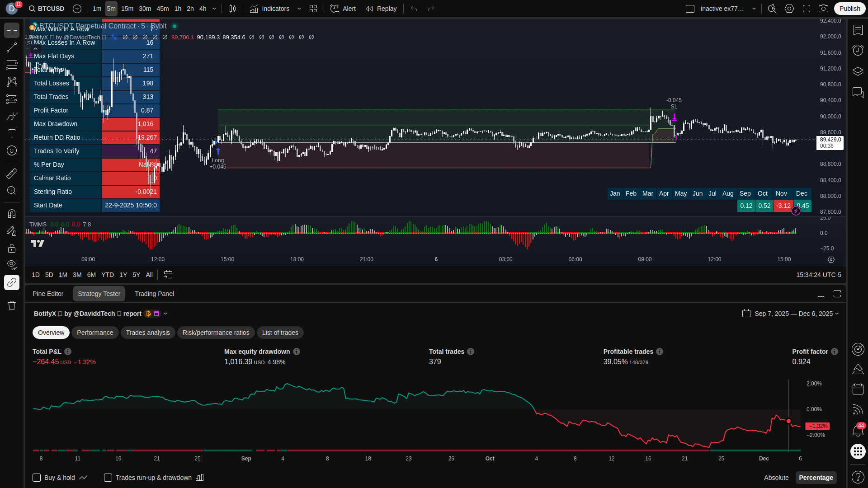Toggle the layout checkbox near inactive ex77
This screenshot has height=488, width=868.
tap(690, 9)
